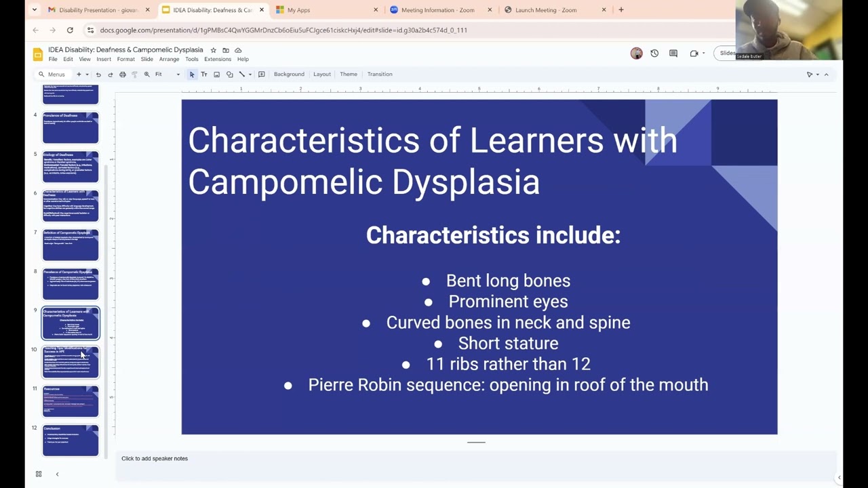868x488 pixels.
Task: Click the pointer mode icon at toolbar right
Action: tap(810, 75)
